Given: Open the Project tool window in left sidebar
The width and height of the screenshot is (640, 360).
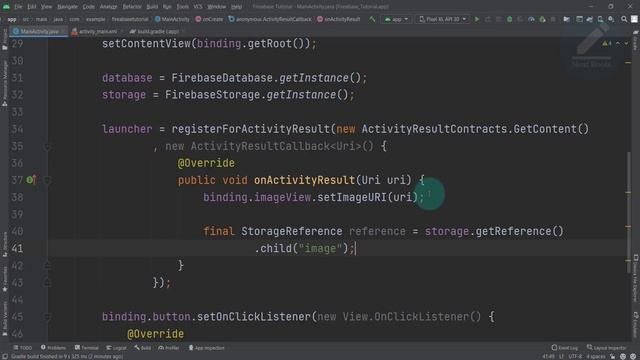Looking at the screenshot, I should pos(4,40).
